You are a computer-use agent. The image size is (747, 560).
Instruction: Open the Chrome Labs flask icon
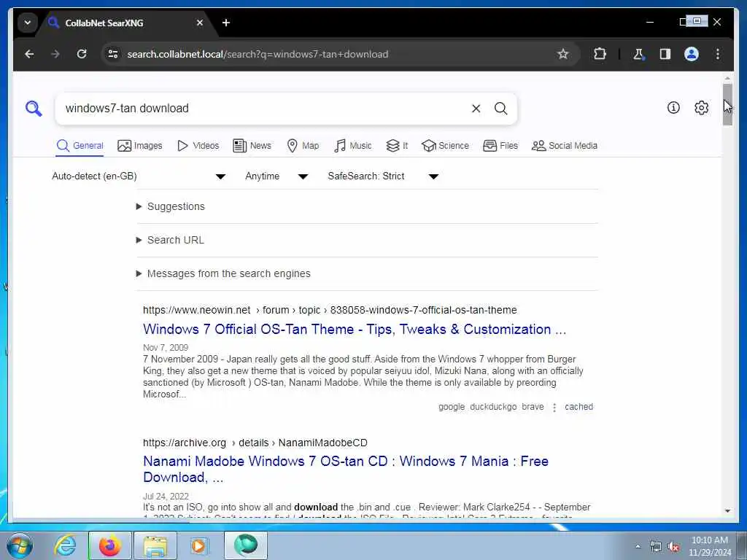click(638, 54)
